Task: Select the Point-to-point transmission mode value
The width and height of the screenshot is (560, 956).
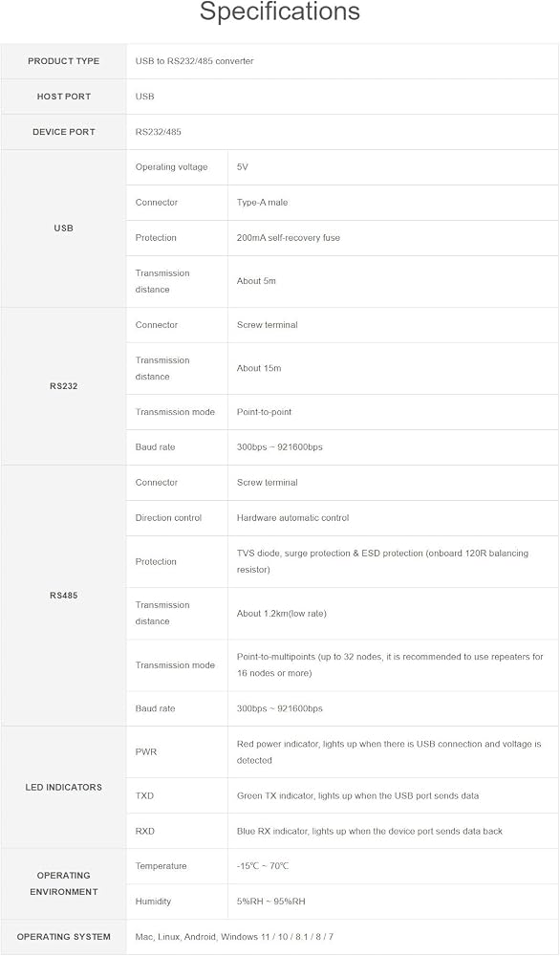Action: 264,412
